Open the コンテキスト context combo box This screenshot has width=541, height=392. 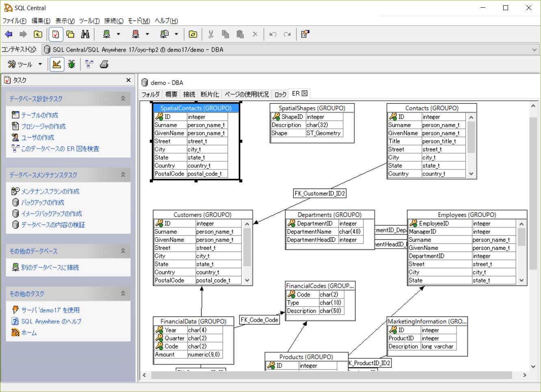click(291, 50)
